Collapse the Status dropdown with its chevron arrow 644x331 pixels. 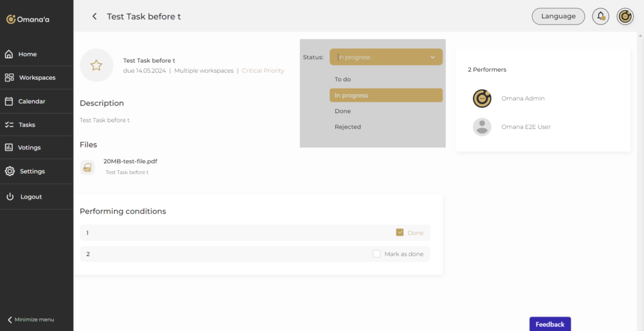[433, 57]
